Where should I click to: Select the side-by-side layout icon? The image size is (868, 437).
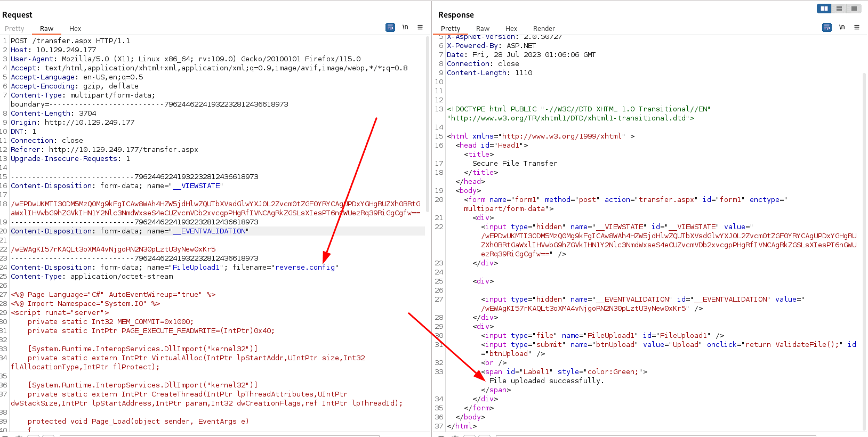[x=824, y=9]
